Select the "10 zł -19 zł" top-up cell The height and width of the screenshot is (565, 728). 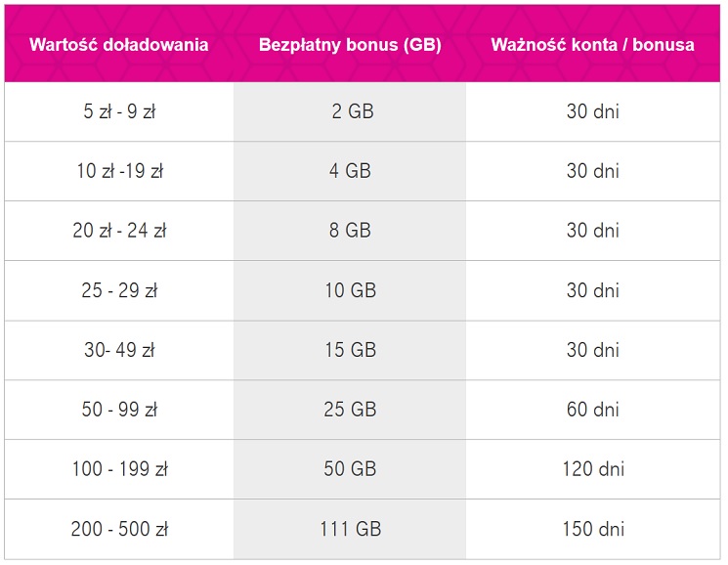(119, 171)
